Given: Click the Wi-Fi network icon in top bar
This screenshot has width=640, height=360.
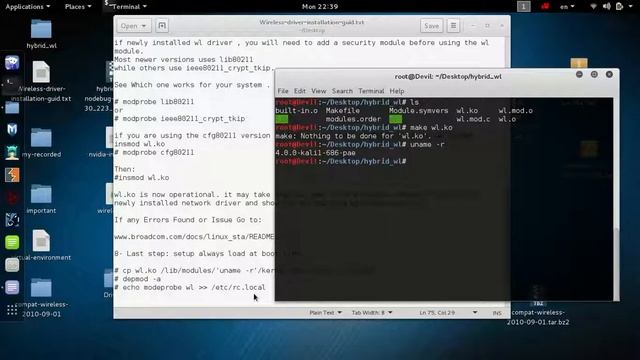Looking at the screenshot, I should 593,7.
